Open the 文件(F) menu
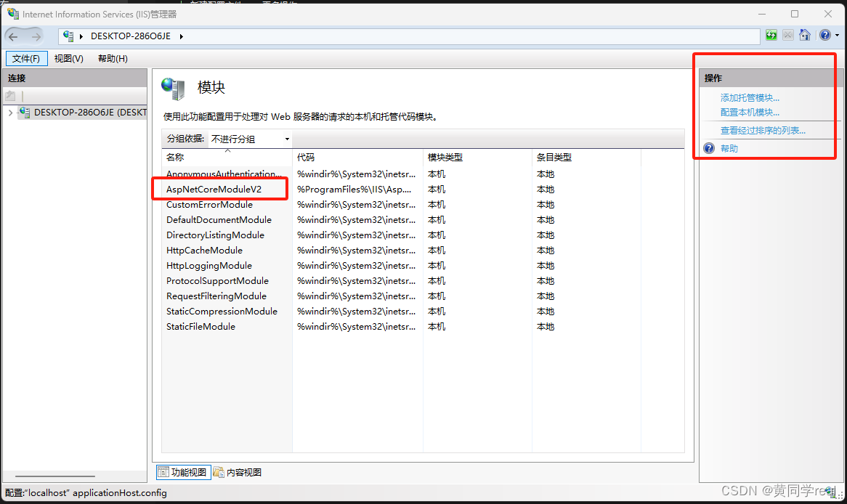 [26, 58]
